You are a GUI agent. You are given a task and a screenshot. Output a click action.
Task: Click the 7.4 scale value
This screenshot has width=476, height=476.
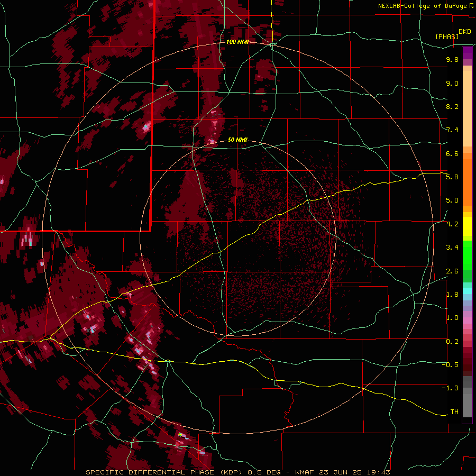click(x=452, y=130)
